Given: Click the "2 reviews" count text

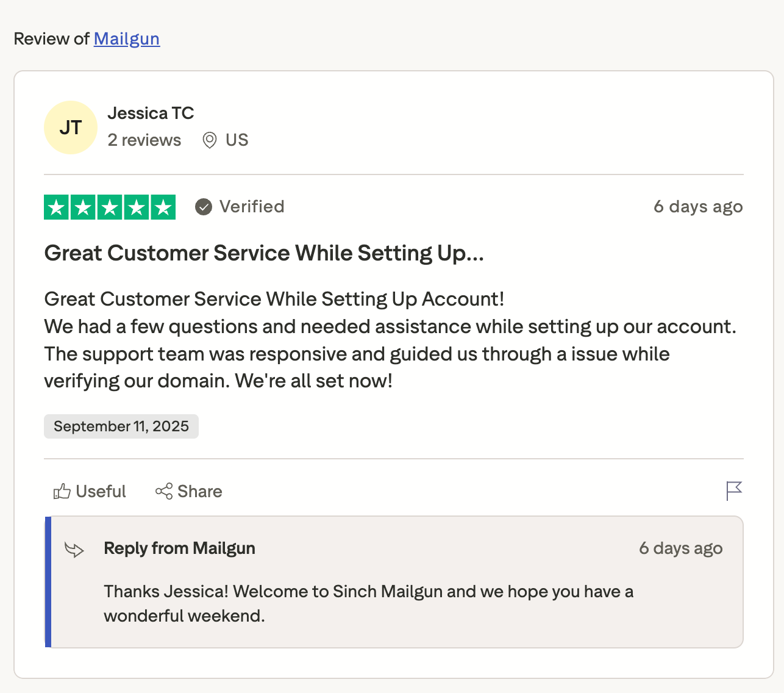Looking at the screenshot, I should [144, 140].
